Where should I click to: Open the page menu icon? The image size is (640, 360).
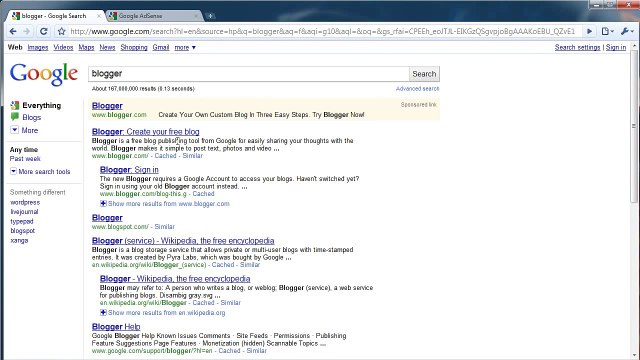pos(607,31)
